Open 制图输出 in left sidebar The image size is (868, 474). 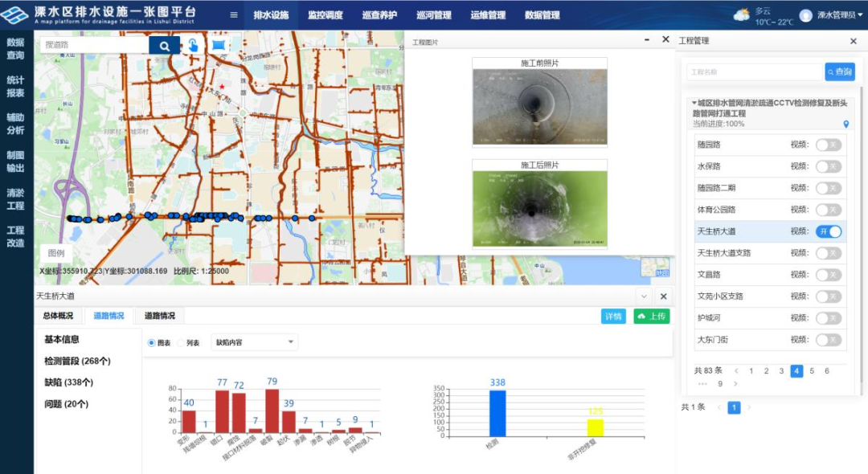click(15, 161)
